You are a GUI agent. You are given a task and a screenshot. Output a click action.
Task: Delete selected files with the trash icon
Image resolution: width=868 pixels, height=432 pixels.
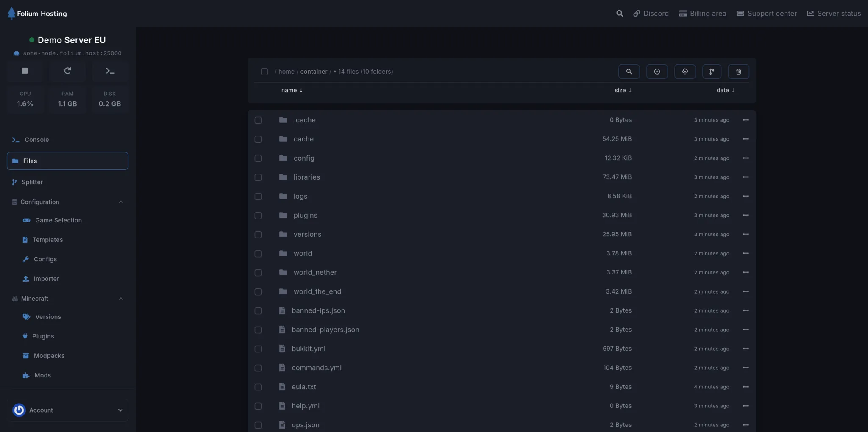739,72
